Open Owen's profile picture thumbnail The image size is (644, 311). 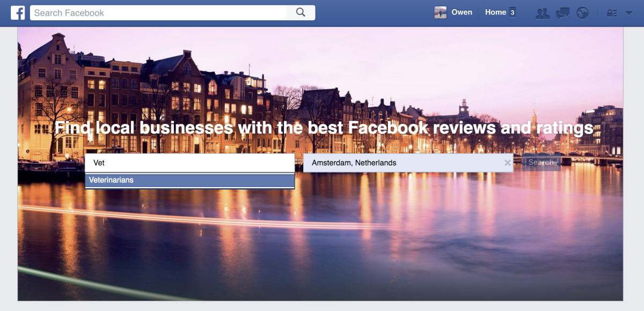point(440,12)
